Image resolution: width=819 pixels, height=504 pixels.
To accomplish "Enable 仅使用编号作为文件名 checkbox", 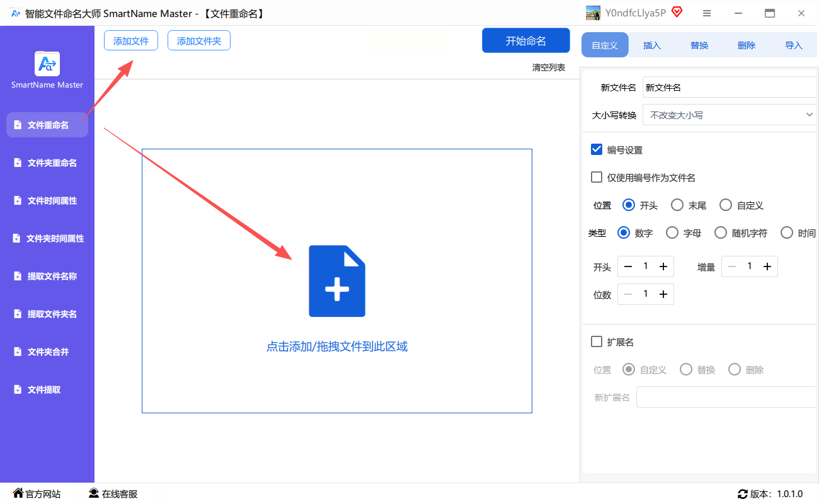I will (x=597, y=177).
